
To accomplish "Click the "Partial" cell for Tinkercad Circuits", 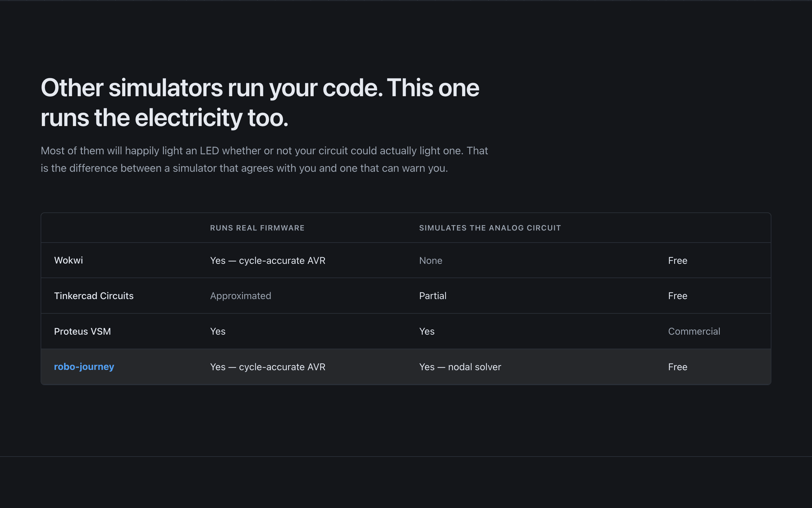I will click(433, 296).
